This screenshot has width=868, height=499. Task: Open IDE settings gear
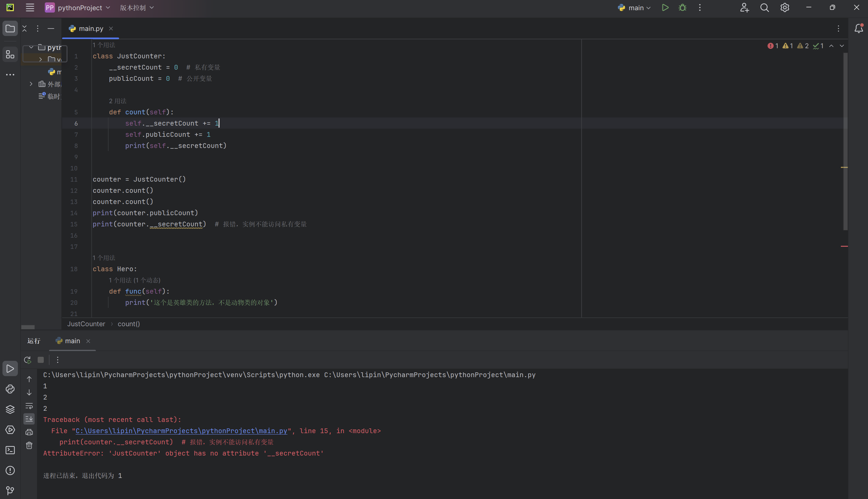[785, 7]
